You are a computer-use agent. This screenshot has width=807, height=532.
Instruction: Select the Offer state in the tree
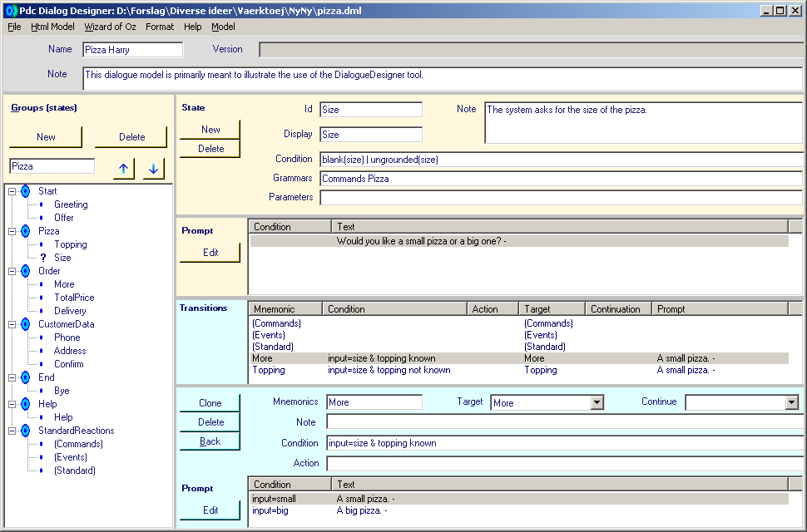[64, 218]
